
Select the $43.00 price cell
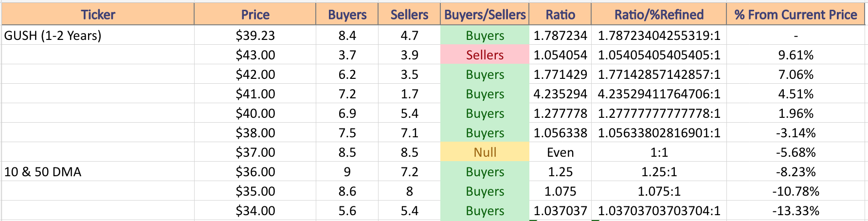[255, 55]
